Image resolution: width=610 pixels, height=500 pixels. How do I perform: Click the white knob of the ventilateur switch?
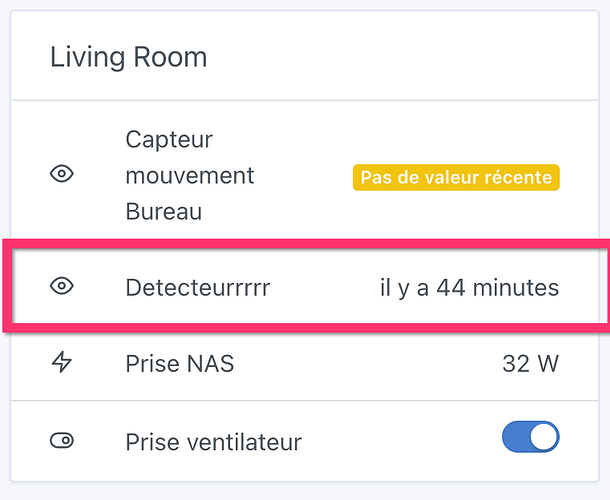pyautogui.click(x=543, y=438)
